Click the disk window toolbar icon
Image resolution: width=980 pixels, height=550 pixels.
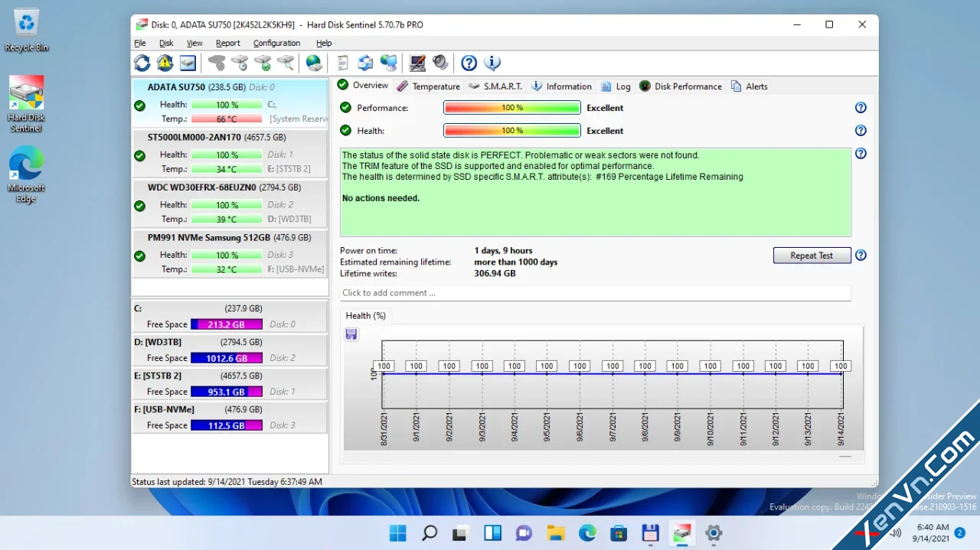188,63
